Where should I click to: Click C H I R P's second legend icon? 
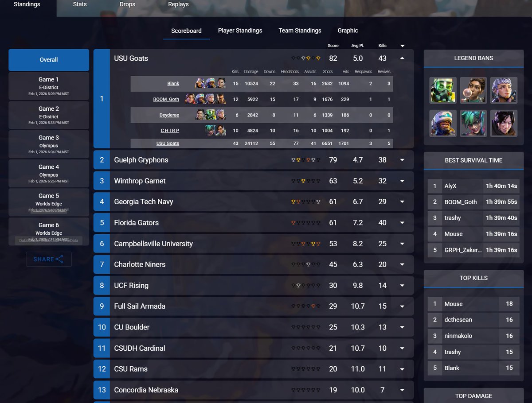[221, 130]
